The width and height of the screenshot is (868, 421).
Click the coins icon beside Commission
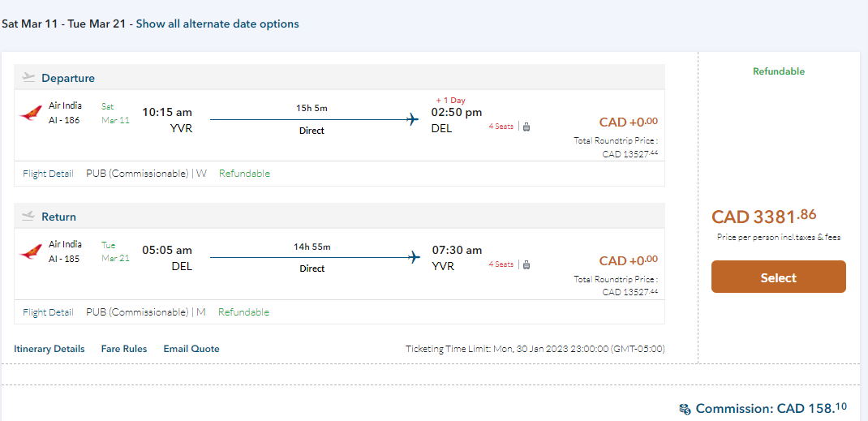(685, 409)
